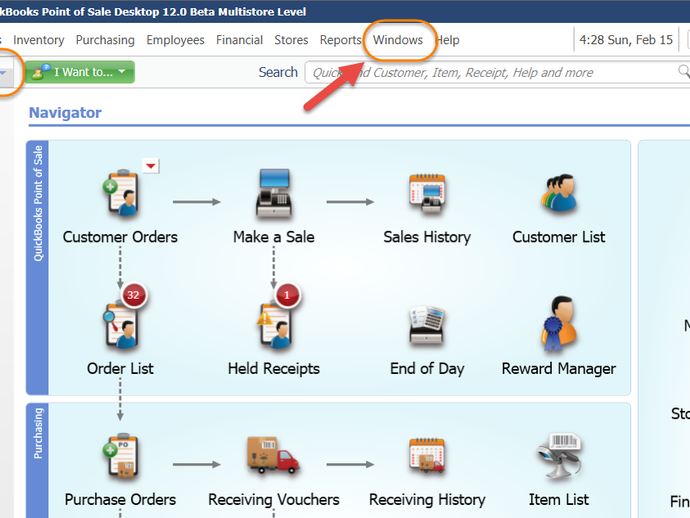This screenshot has height=518, width=690.
Task: Click in the Search input field
Action: [497, 72]
